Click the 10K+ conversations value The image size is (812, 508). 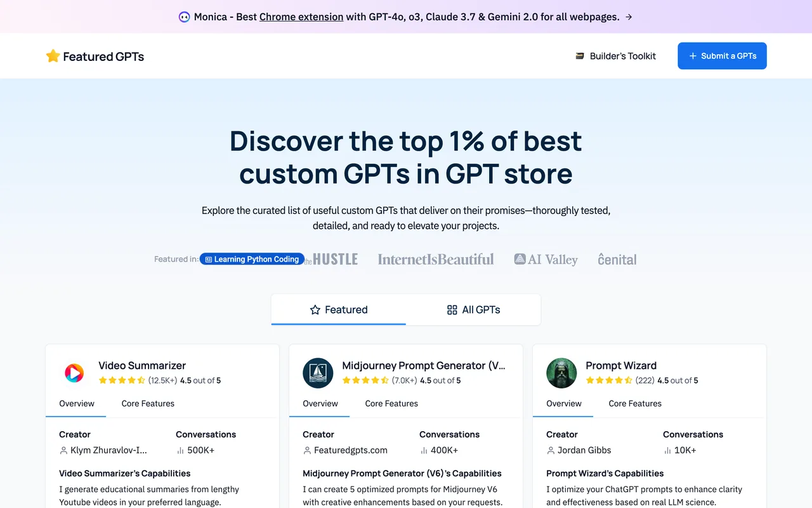685,450
